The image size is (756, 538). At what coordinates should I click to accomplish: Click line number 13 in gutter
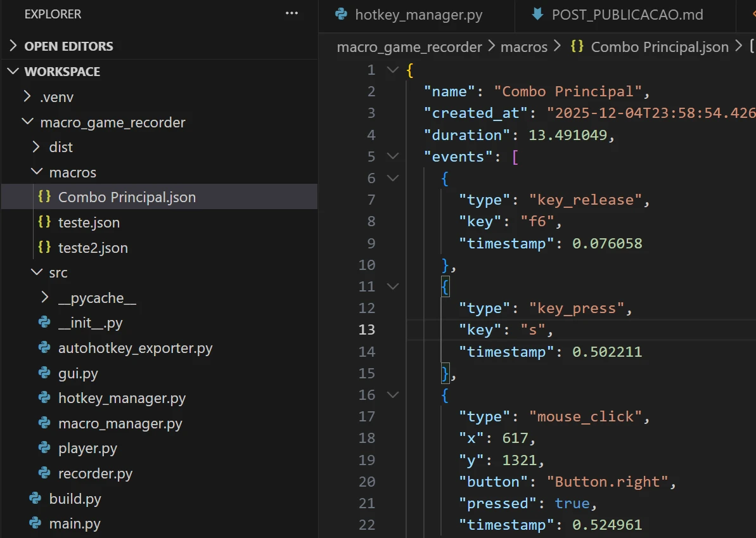[367, 330]
